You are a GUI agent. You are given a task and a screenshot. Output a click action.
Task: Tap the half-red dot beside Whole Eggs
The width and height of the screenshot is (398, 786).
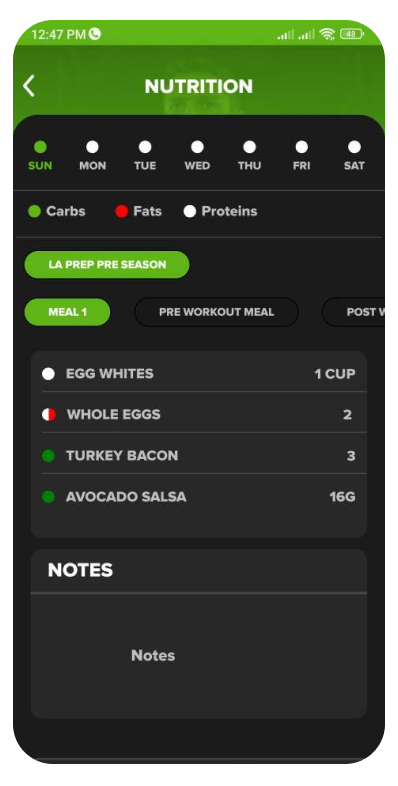pos(49,415)
